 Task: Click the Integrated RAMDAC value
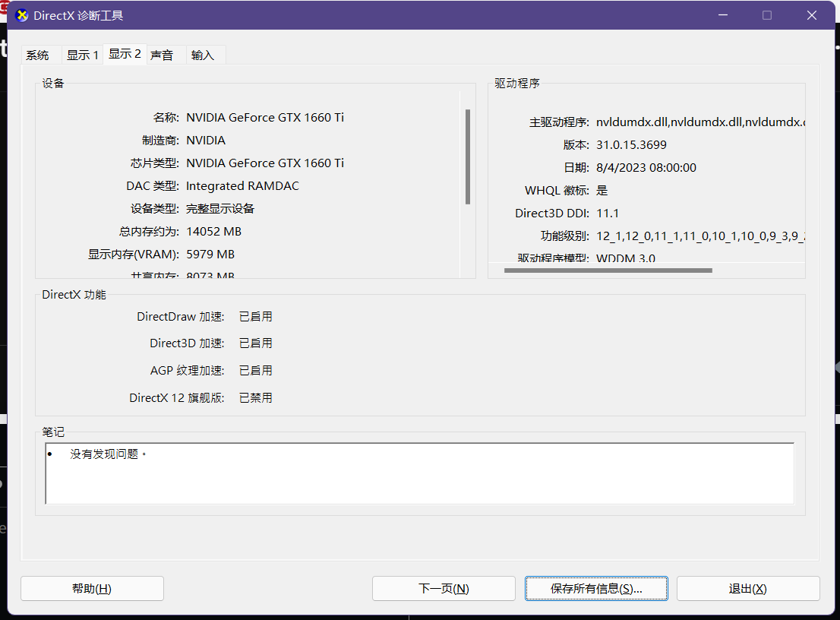point(242,186)
